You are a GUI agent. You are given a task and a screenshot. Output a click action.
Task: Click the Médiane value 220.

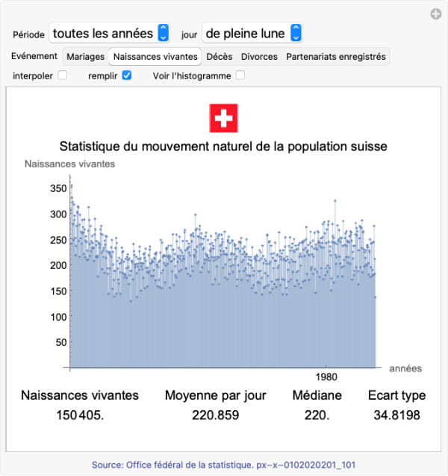tap(317, 415)
